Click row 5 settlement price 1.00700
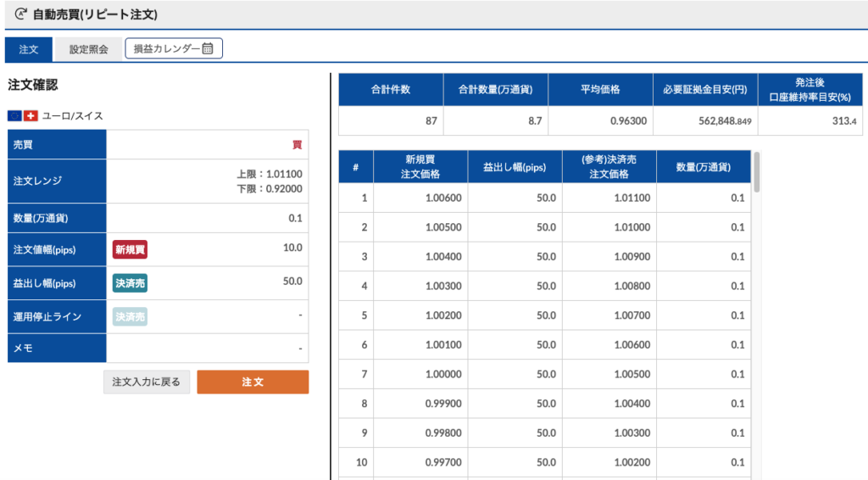The width and height of the screenshot is (868, 480). click(632, 315)
